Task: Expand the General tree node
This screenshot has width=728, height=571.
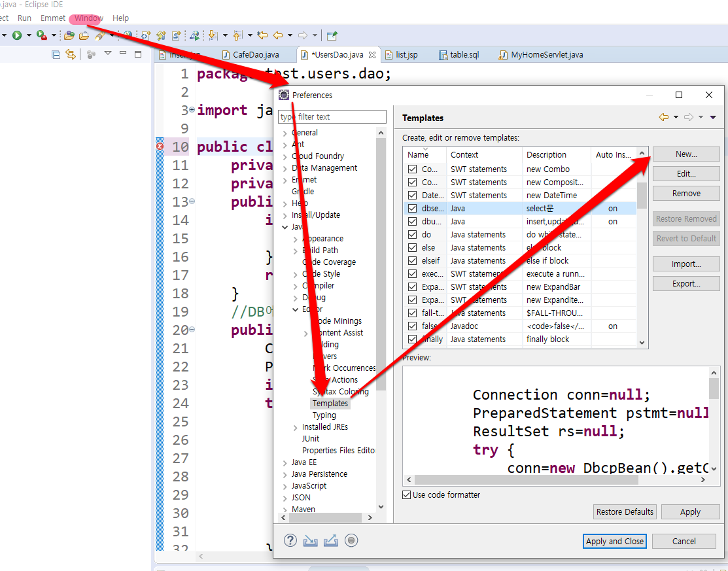Action: coord(285,133)
